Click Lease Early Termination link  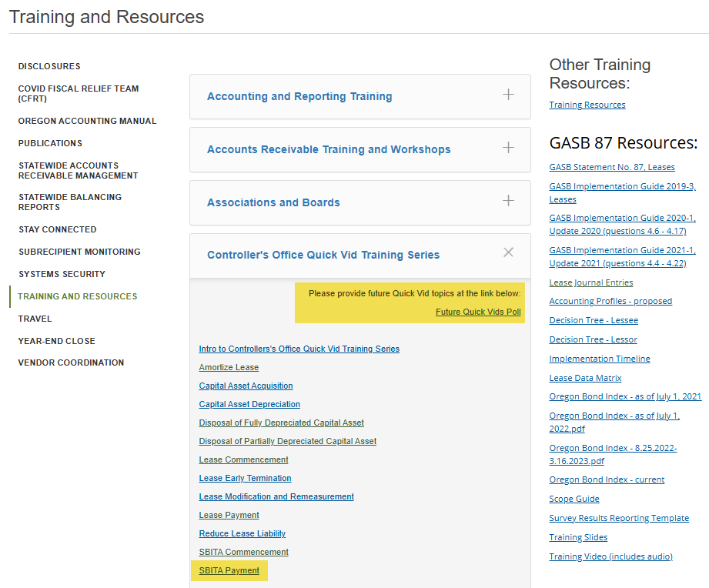(245, 479)
